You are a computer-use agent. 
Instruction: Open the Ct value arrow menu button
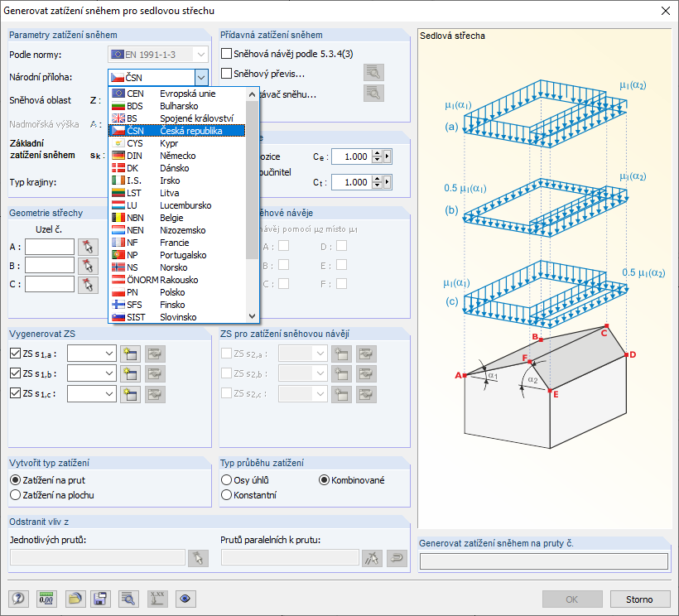[388, 182]
